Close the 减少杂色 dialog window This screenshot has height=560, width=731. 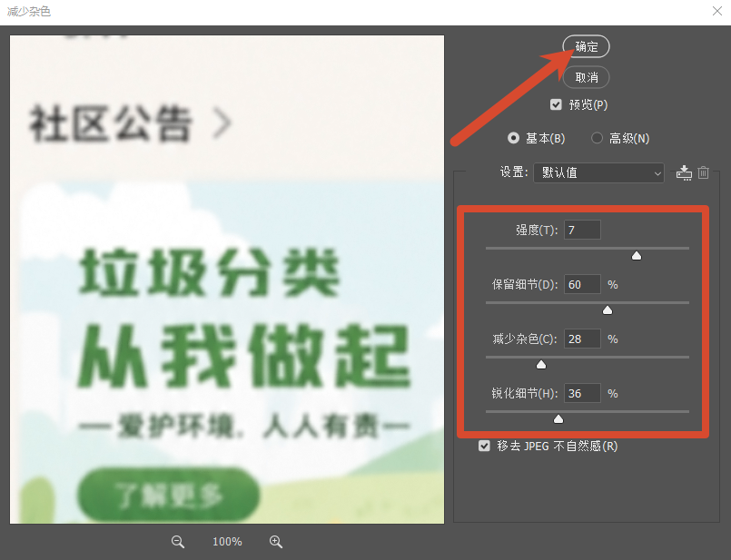click(x=717, y=11)
